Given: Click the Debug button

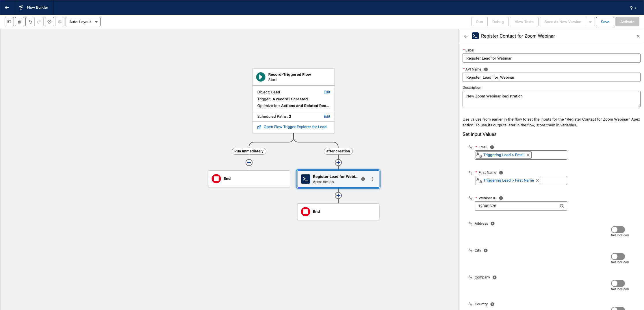Looking at the screenshot, I should (498, 22).
